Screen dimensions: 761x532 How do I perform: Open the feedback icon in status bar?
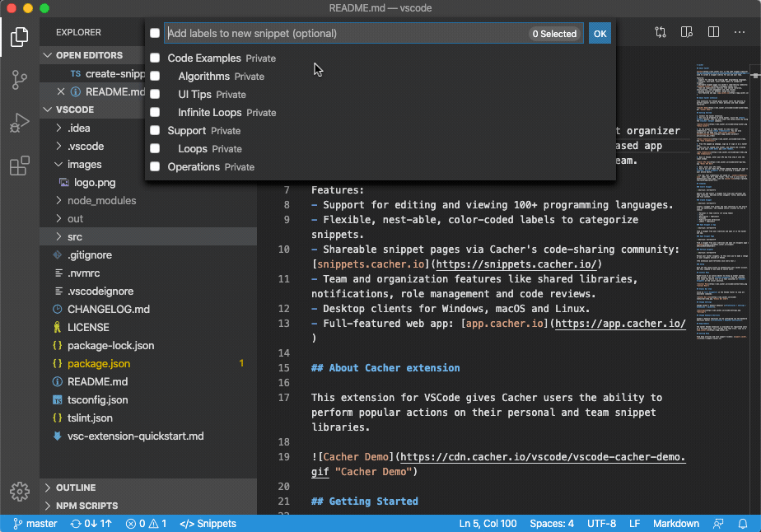[x=718, y=524]
